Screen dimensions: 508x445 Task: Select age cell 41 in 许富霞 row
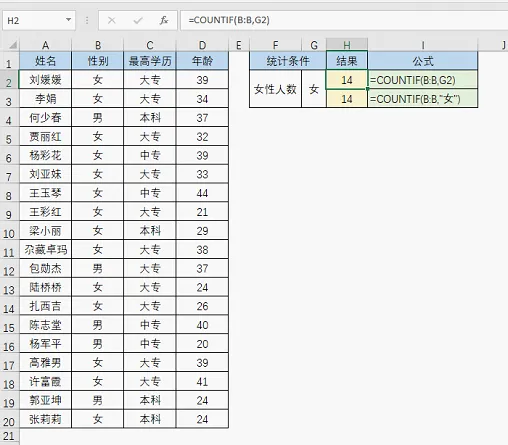202,381
